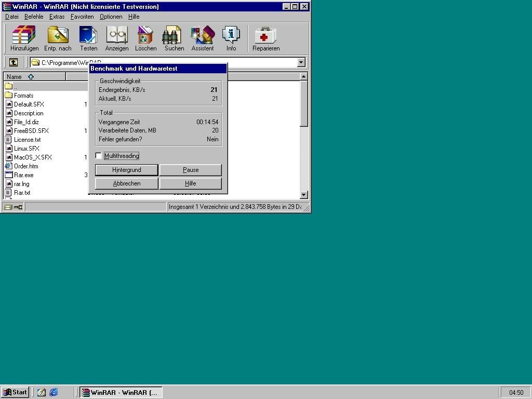
Task: Click the status bar total bytes text
Action: tap(235, 207)
